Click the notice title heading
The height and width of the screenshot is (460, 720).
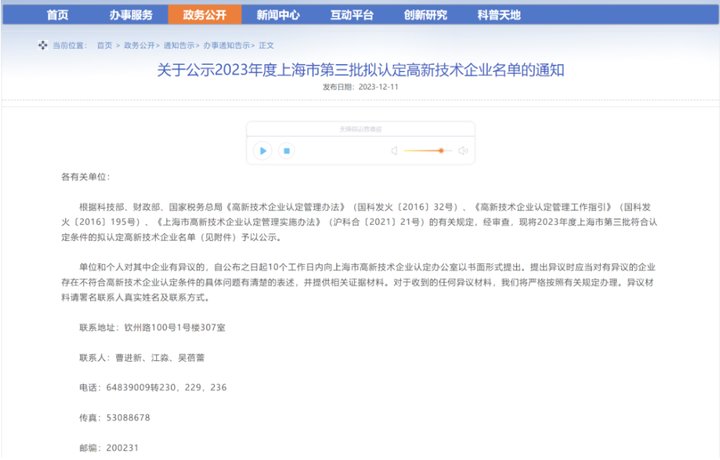360,70
